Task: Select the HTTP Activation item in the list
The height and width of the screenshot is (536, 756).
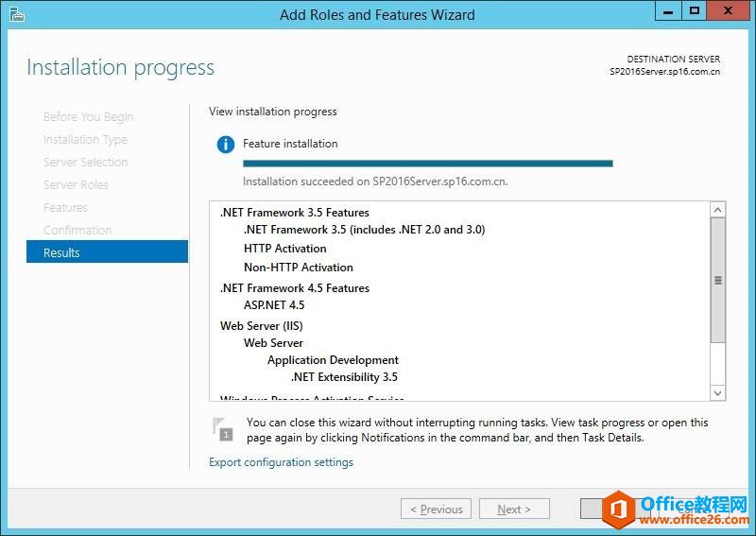Action: pos(285,249)
